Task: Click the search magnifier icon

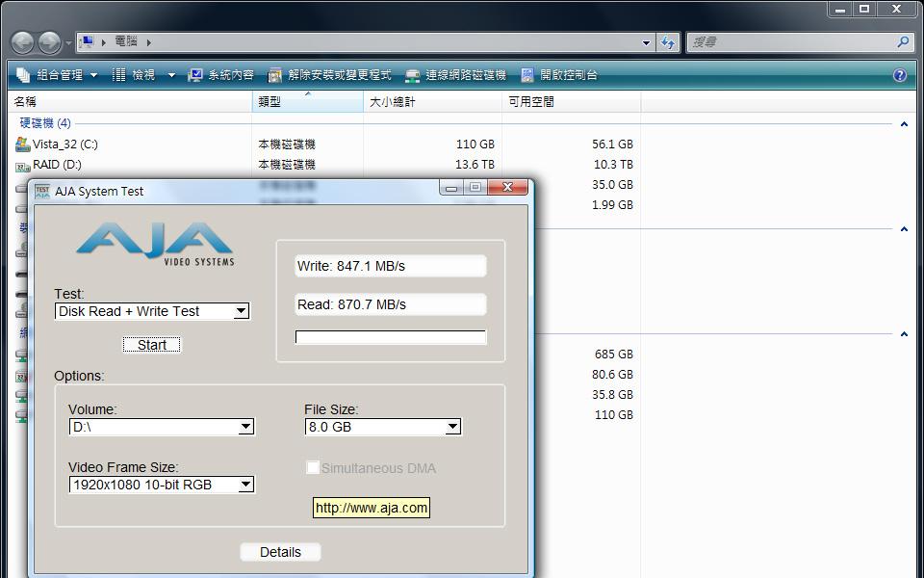Action: (x=903, y=41)
